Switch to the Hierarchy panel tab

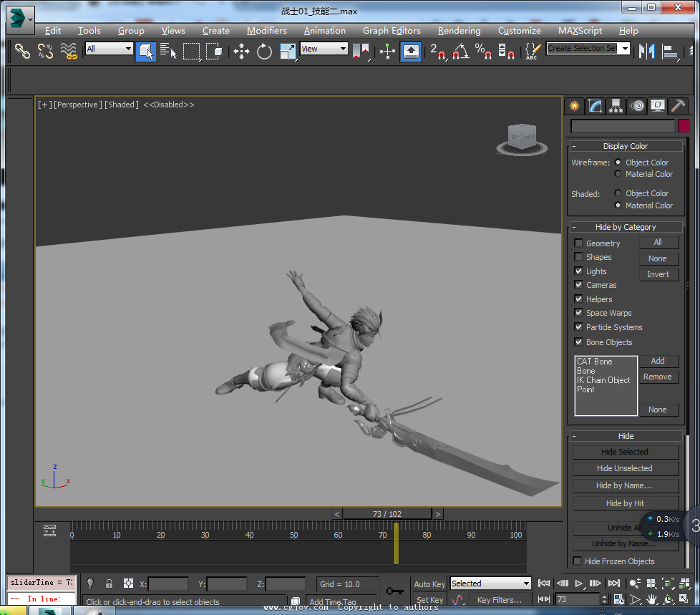616,106
